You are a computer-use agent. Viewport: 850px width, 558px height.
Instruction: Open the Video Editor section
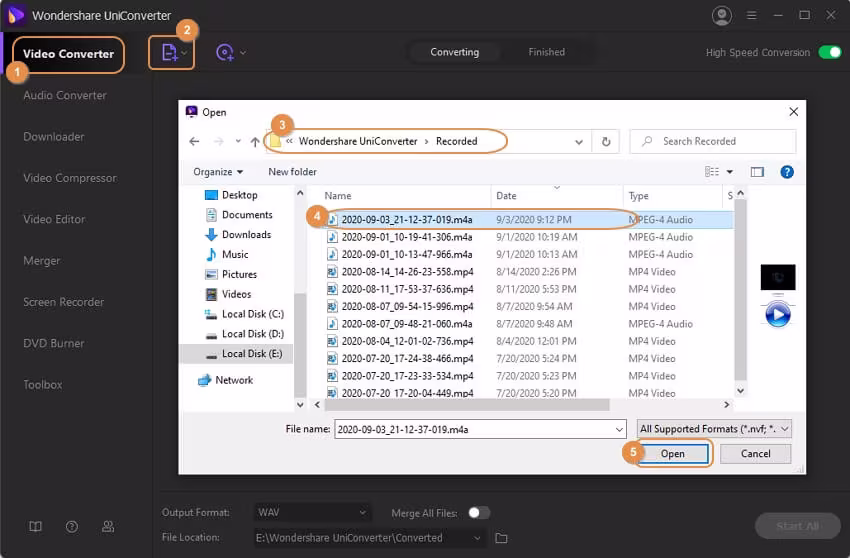tap(54, 219)
